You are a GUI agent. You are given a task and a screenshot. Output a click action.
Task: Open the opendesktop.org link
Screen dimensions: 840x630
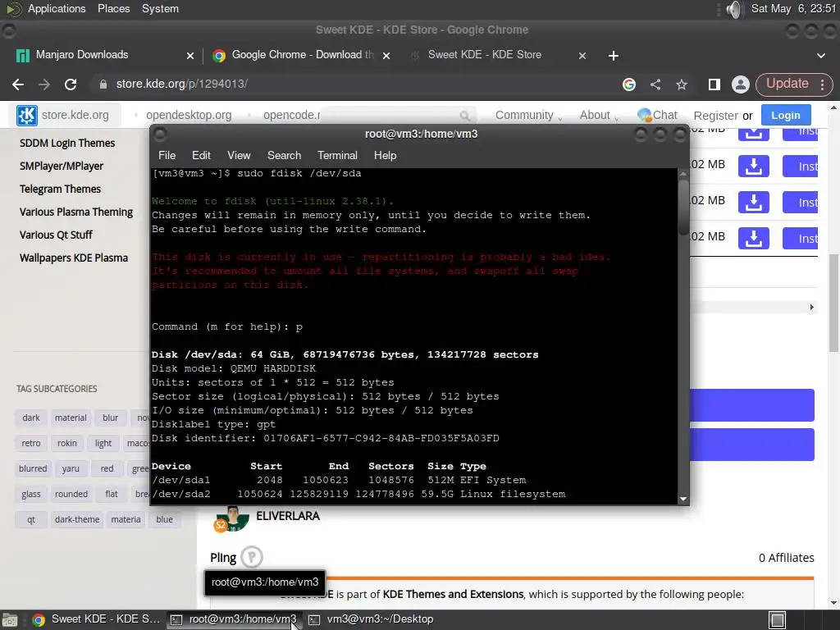coord(189,115)
